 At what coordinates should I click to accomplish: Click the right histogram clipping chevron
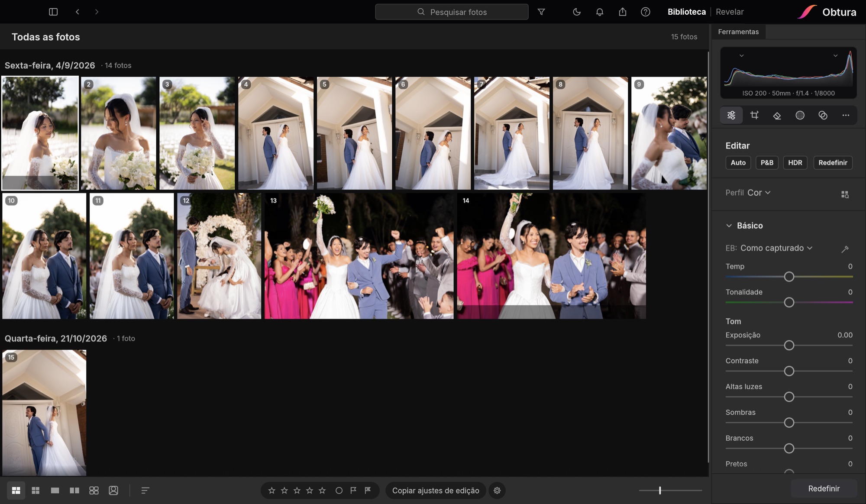[x=835, y=55]
